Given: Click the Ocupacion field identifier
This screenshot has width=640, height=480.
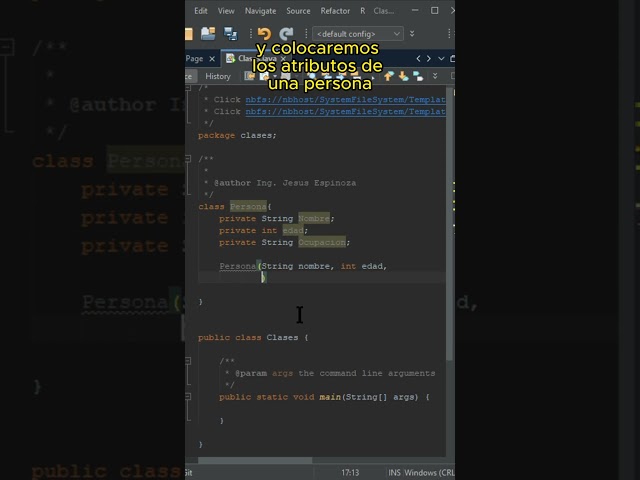Looking at the screenshot, I should [322, 242].
